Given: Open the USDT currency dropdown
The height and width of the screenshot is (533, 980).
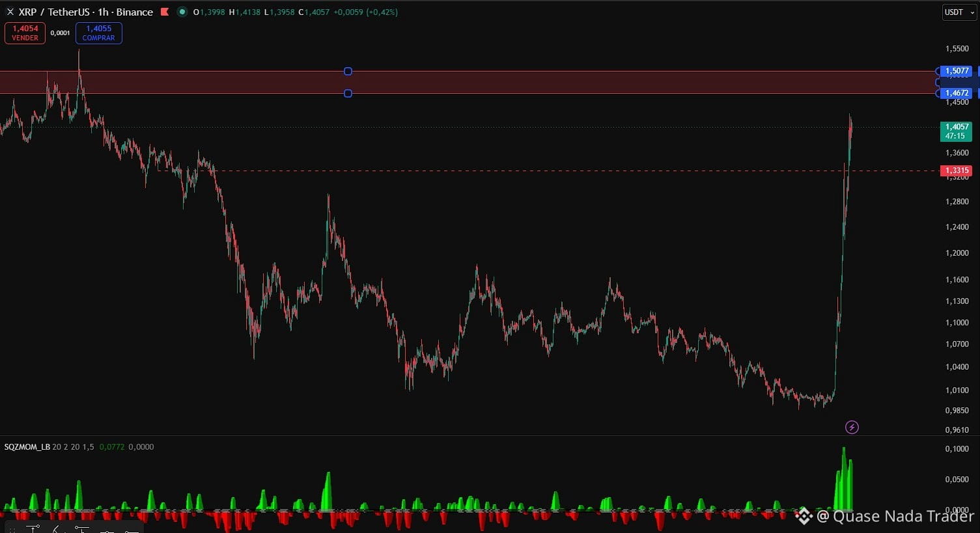Looking at the screenshot, I should pyautogui.click(x=960, y=12).
